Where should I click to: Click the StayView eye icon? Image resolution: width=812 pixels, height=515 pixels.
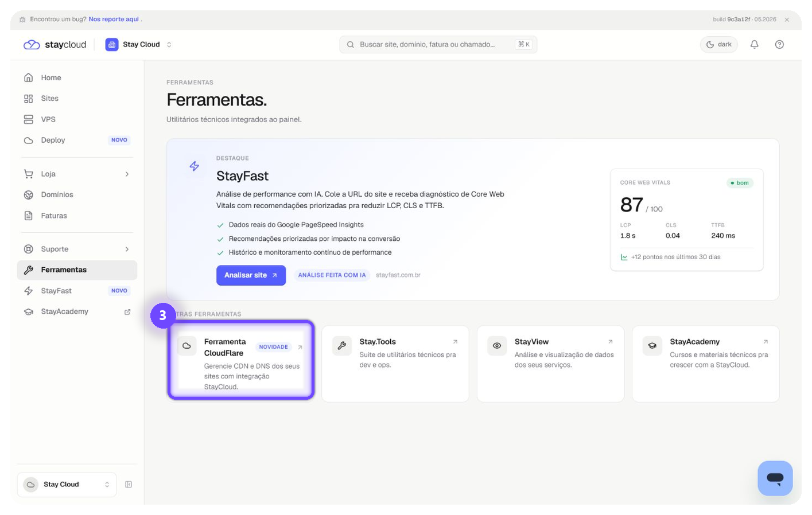coord(497,346)
